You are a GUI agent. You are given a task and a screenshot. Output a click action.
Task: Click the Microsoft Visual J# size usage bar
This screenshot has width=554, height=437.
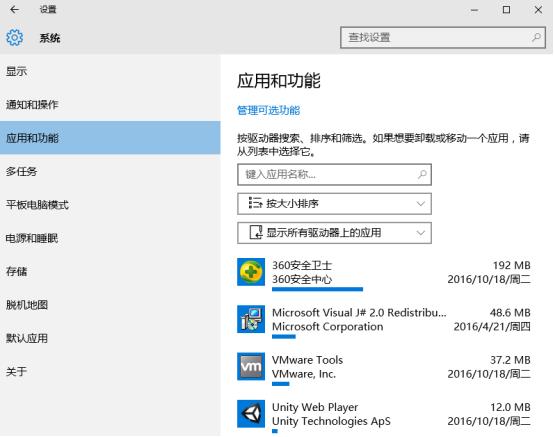point(284,337)
